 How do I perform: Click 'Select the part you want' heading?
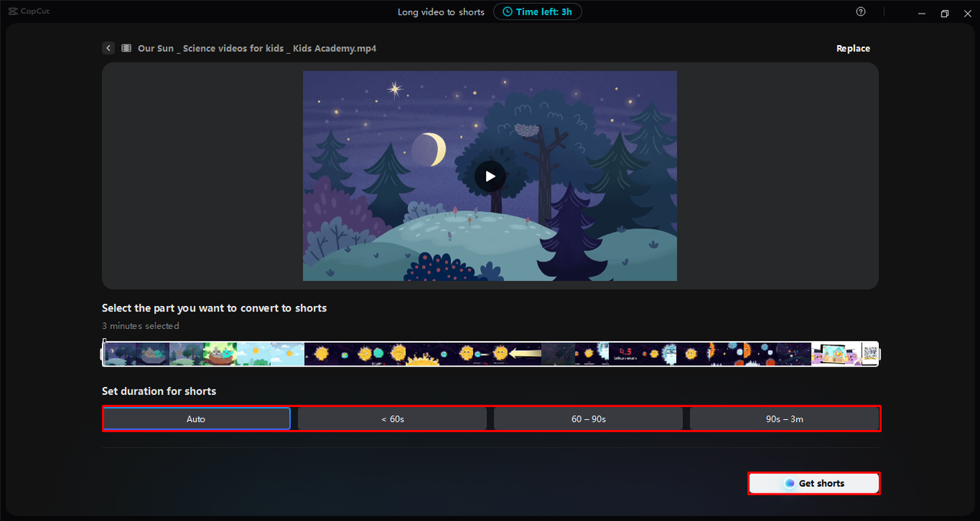[214, 308]
